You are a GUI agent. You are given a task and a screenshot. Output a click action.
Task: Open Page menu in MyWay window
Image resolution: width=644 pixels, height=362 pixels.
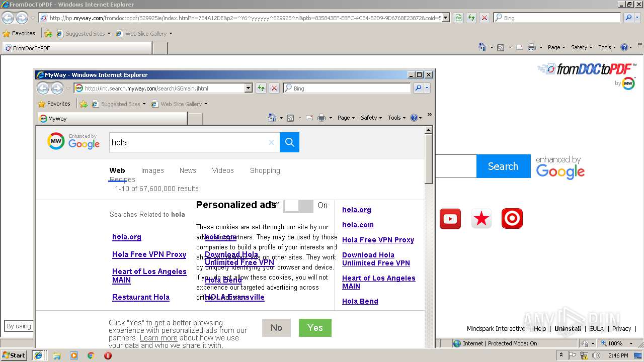pos(346,118)
